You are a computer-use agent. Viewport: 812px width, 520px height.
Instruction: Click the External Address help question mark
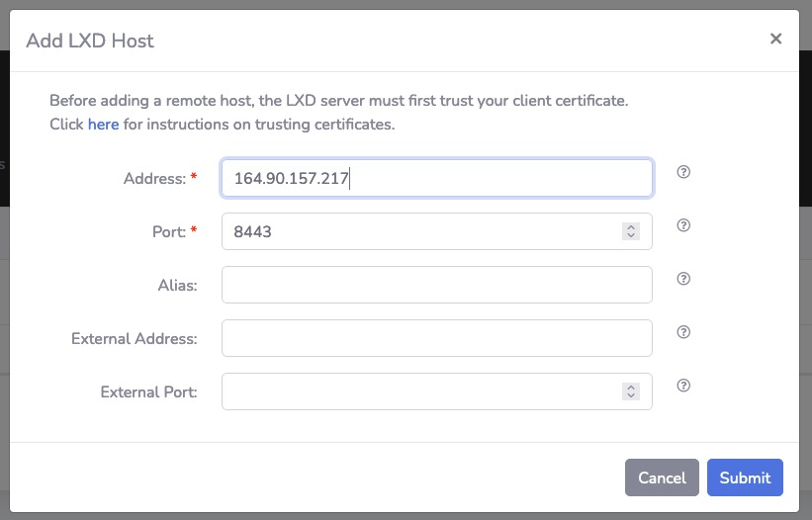pos(683,332)
